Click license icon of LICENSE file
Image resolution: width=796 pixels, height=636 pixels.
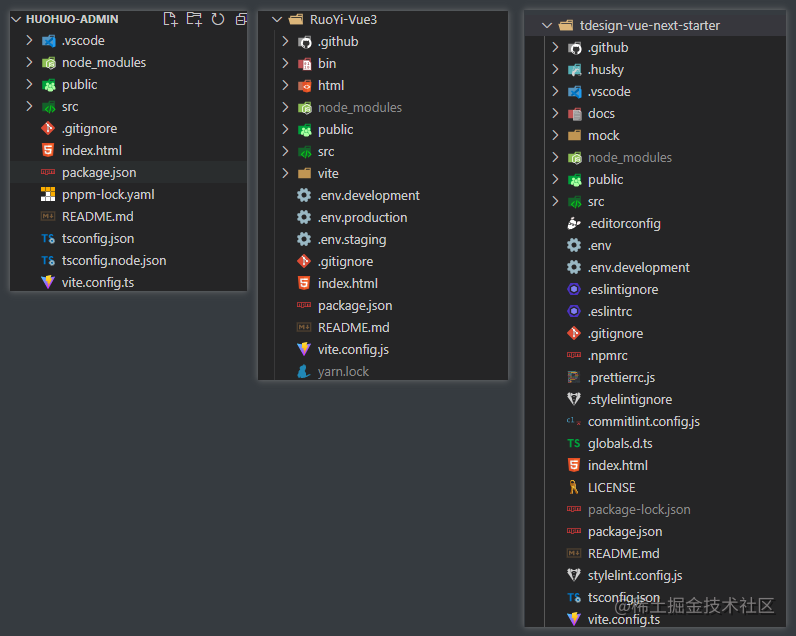click(x=574, y=487)
